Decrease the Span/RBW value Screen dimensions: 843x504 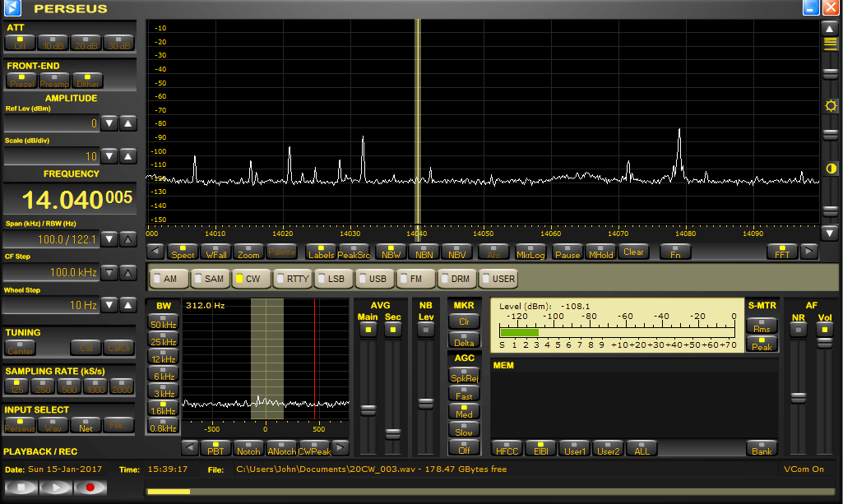click(x=109, y=239)
